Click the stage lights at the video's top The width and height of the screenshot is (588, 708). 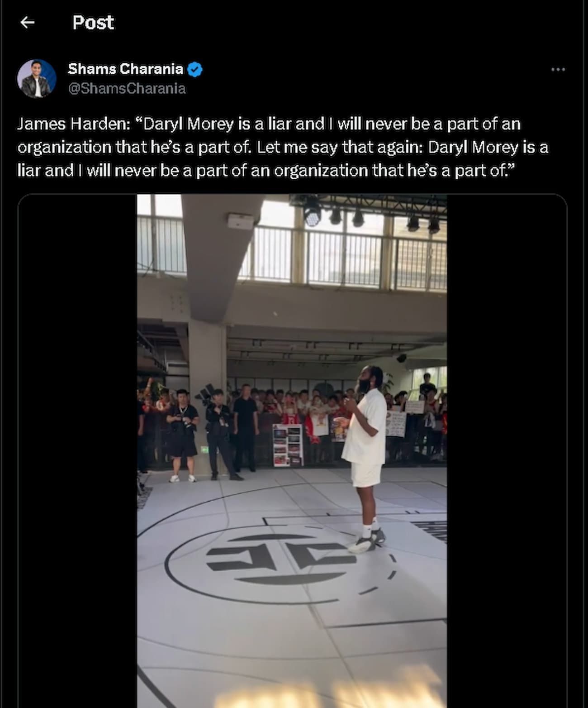coord(369,213)
